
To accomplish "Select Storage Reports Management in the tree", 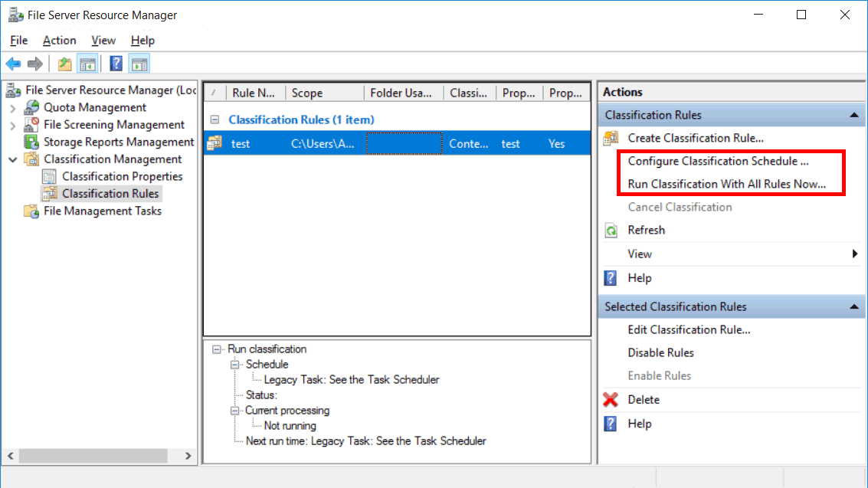I will point(119,142).
